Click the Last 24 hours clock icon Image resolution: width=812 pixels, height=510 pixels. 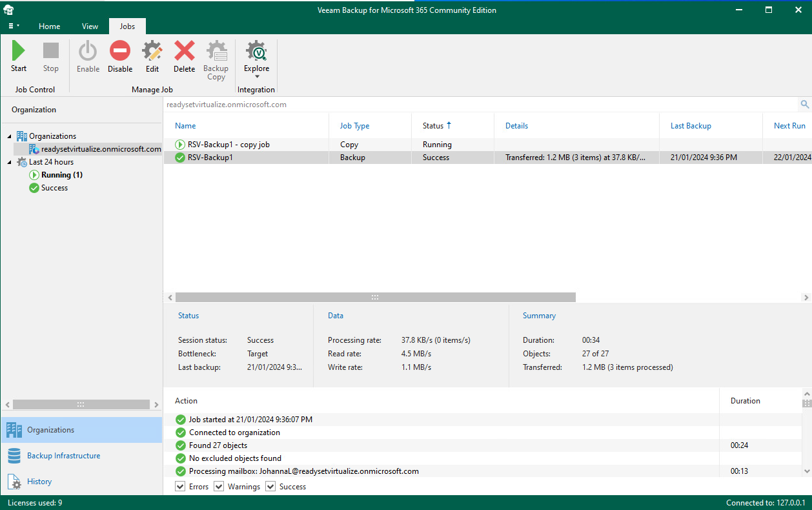(x=22, y=162)
